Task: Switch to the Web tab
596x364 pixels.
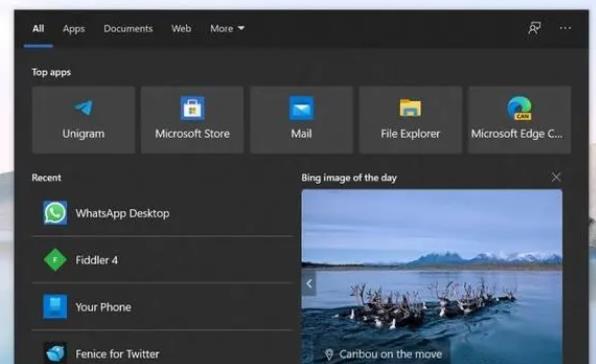Action: pos(181,28)
